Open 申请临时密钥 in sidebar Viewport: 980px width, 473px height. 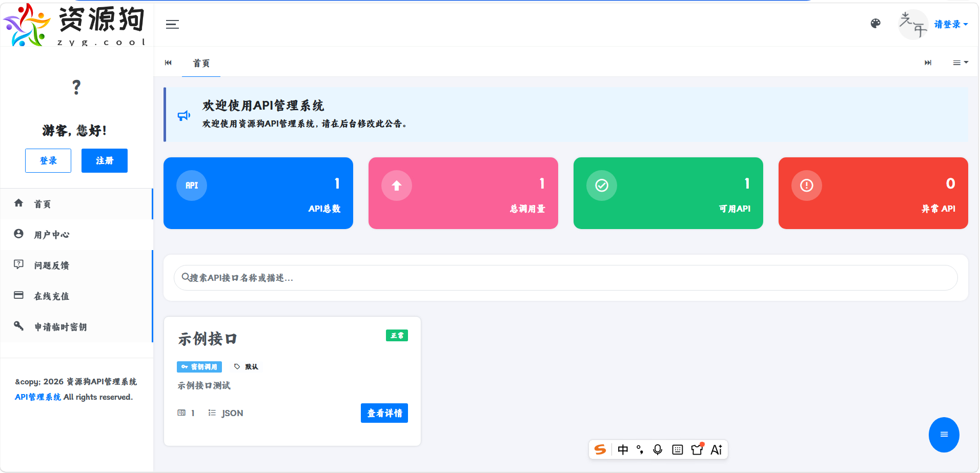(x=76, y=327)
